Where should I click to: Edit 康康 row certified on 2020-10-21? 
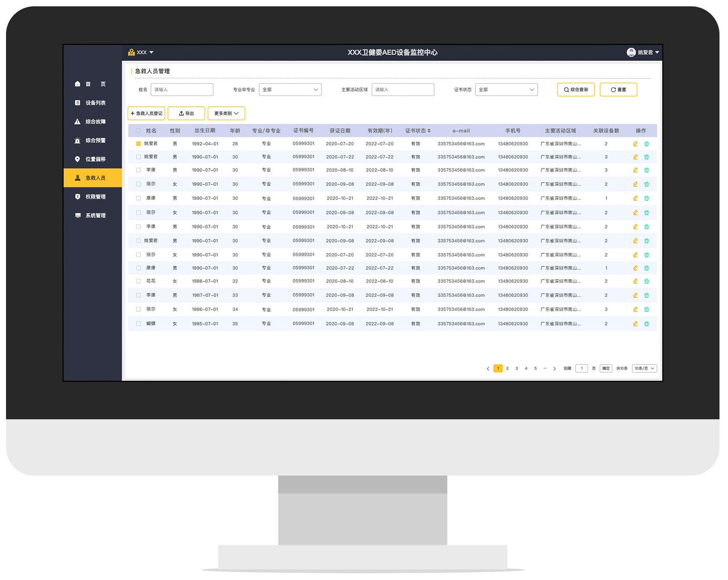[x=635, y=198]
